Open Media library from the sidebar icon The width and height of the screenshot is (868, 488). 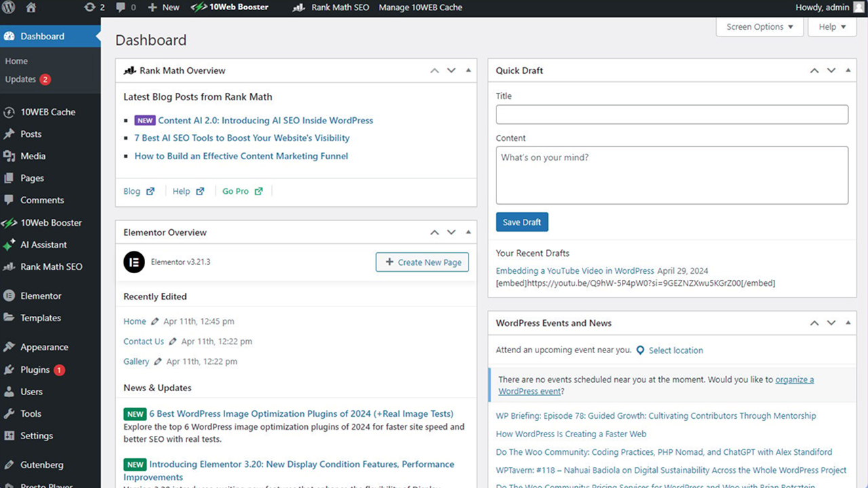(x=11, y=156)
